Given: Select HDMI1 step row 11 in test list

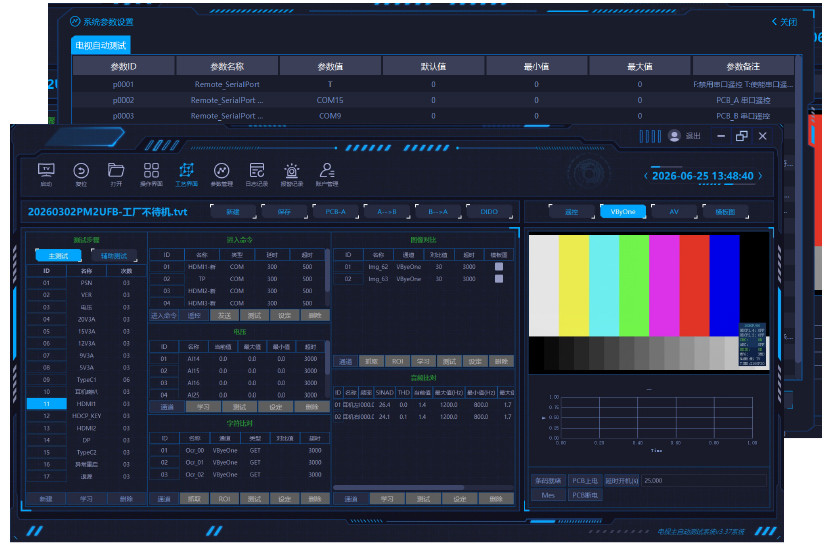Looking at the screenshot, I should pyautogui.click(x=86, y=404).
